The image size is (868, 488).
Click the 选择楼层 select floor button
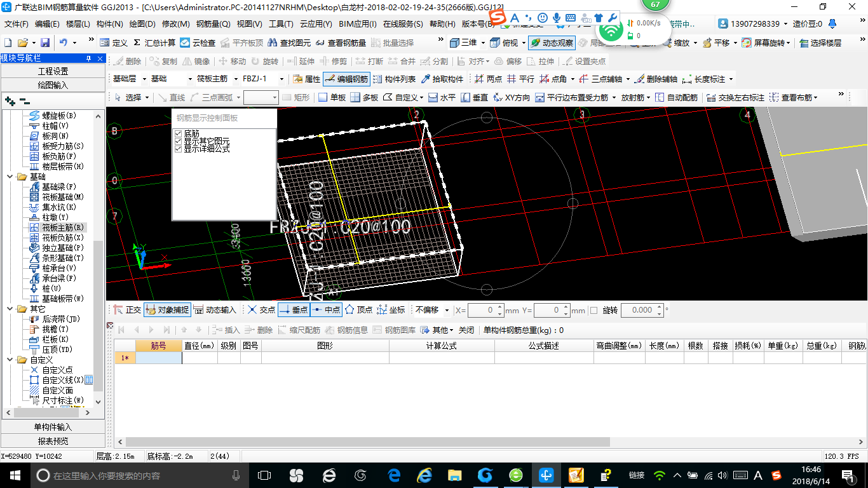point(820,43)
